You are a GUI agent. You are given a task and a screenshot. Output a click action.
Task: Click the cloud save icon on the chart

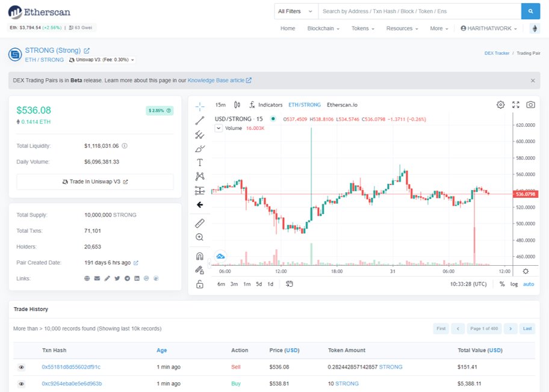pyautogui.click(x=220, y=256)
